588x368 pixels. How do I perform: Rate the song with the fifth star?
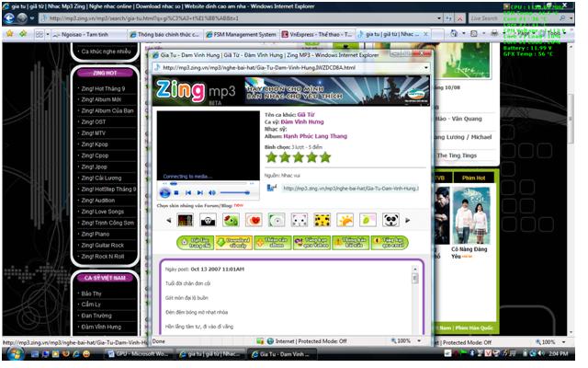(x=324, y=157)
